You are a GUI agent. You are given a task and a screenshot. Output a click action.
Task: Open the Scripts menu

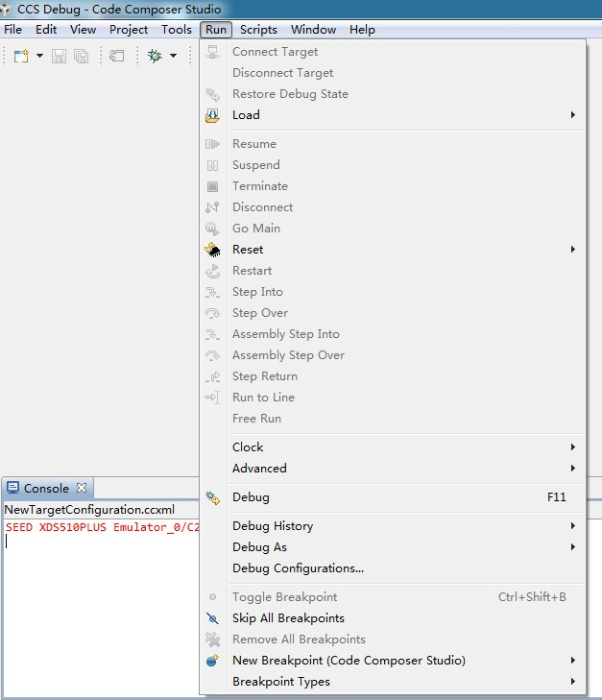[258, 30]
